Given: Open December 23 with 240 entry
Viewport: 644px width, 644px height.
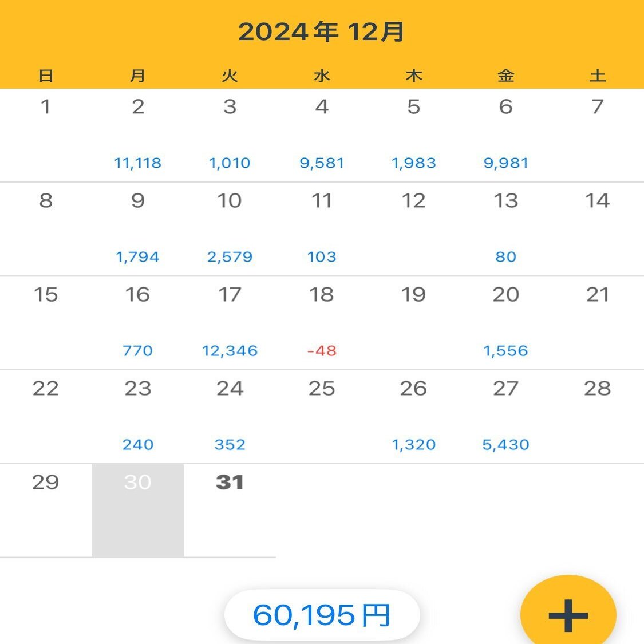Looking at the screenshot, I should (138, 417).
